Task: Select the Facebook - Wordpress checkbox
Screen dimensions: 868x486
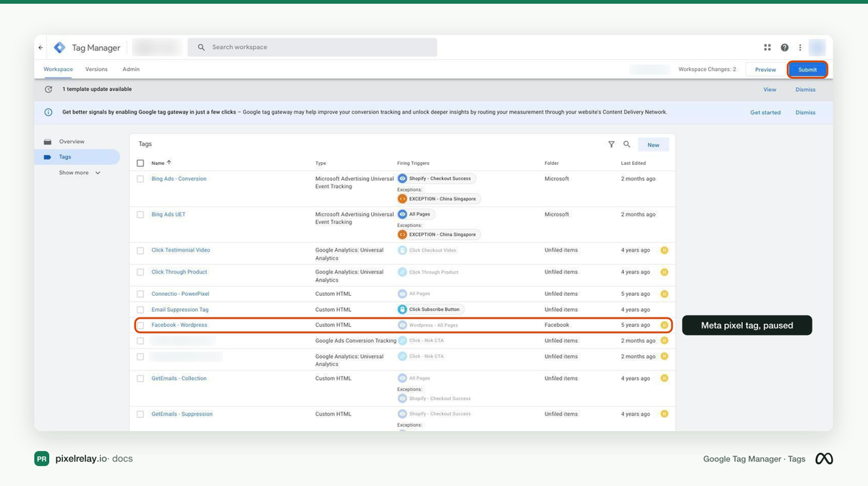Action: point(140,325)
